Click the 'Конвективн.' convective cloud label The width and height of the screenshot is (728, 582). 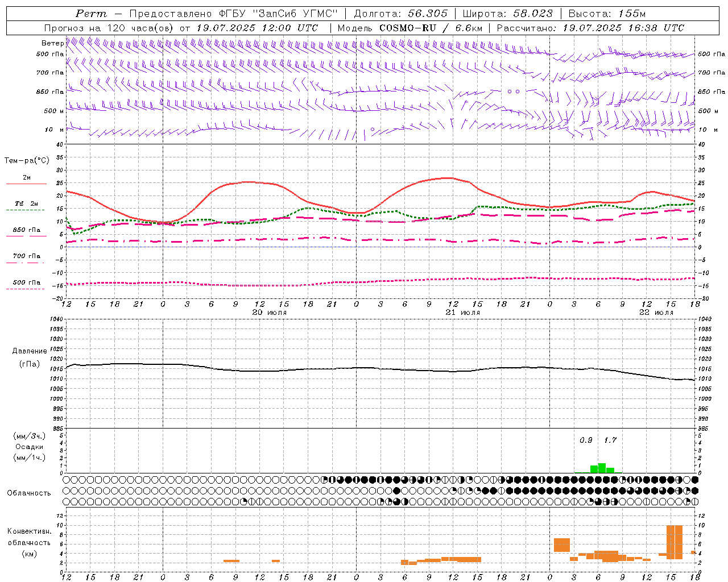30,531
